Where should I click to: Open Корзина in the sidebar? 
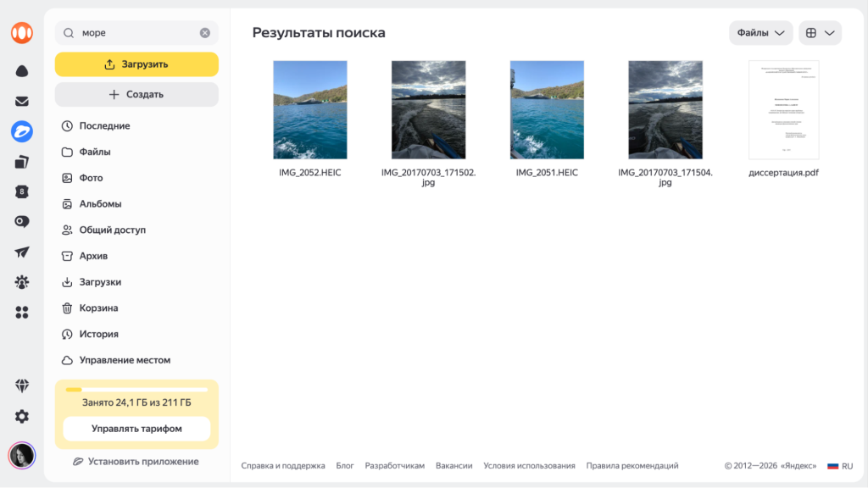pyautogui.click(x=98, y=308)
